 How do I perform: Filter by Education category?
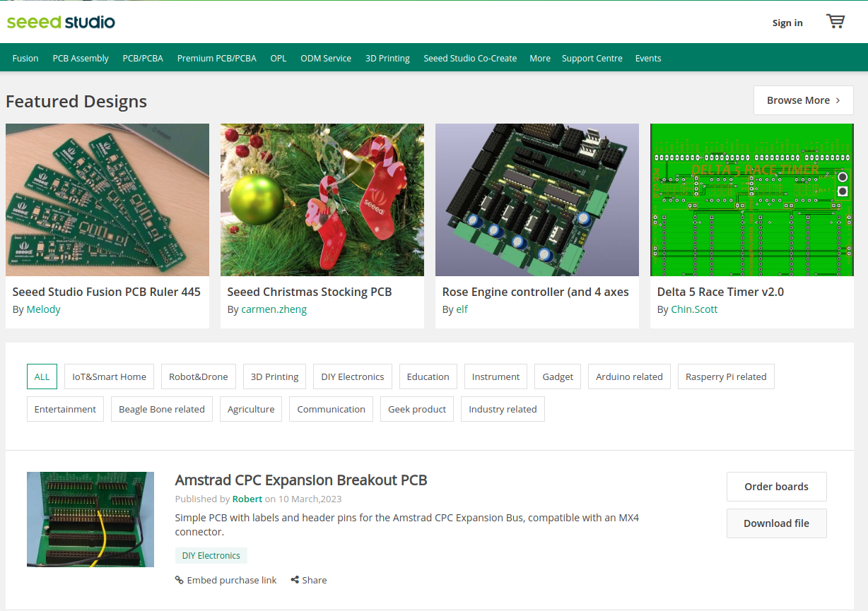click(x=428, y=376)
